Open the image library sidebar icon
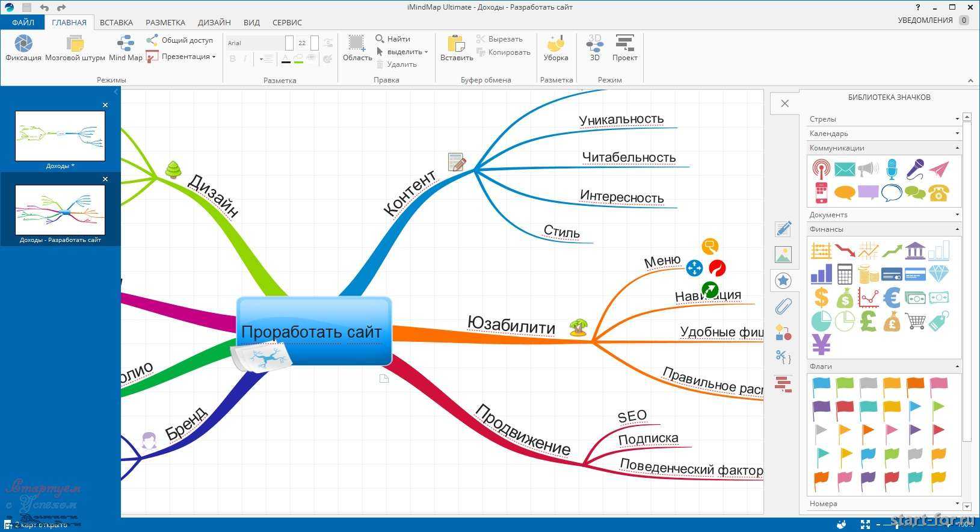 click(783, 255)
